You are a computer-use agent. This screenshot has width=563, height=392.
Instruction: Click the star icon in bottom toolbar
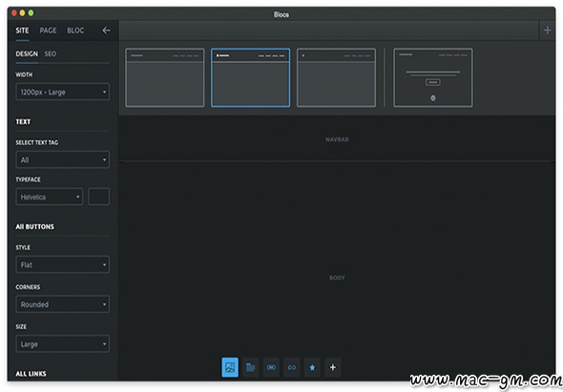coord(312,367)
